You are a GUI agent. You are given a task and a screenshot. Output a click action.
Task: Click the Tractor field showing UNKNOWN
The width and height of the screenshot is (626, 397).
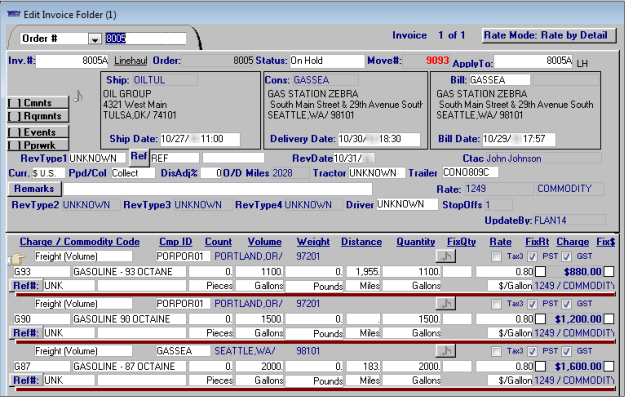(376, 173)
